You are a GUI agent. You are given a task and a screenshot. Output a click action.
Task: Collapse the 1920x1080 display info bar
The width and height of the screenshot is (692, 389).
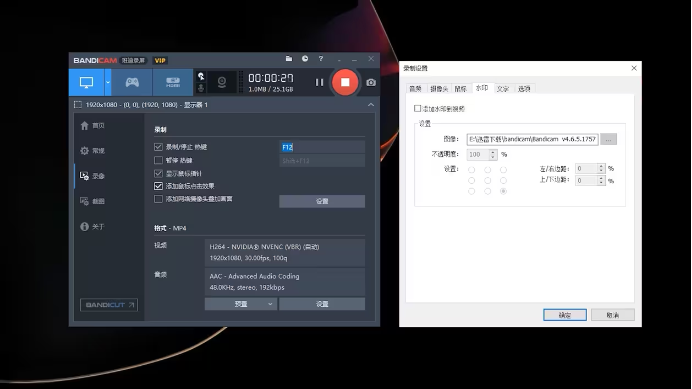(x=371, y=105)
